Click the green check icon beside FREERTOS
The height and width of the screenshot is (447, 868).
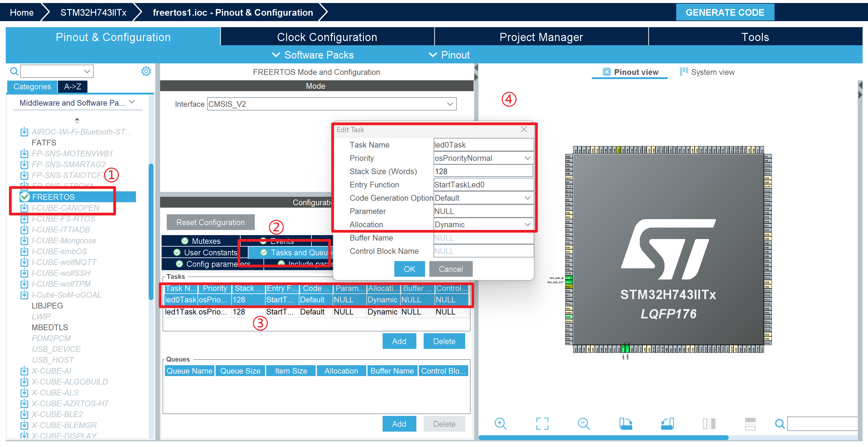tap(25, 197)
